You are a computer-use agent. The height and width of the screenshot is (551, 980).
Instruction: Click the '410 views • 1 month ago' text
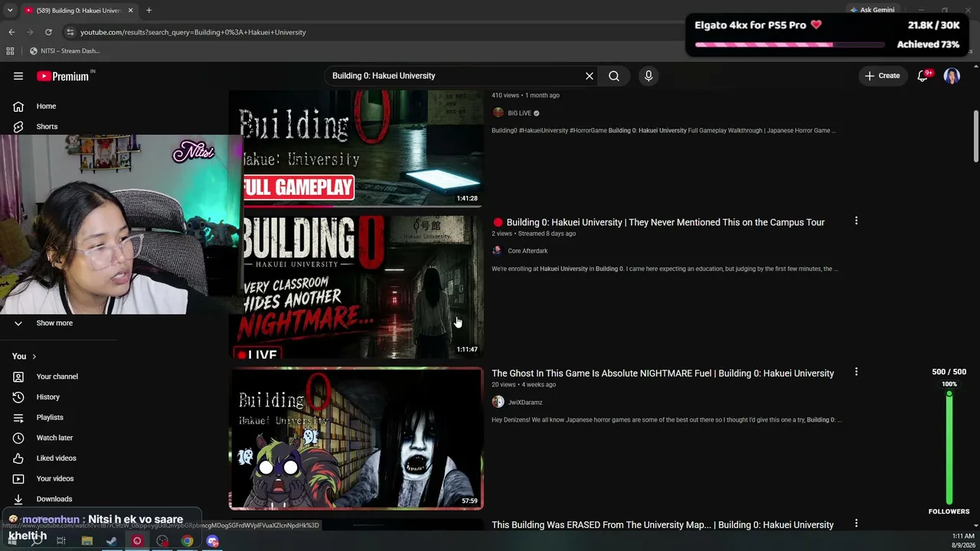tap(525, 96)
